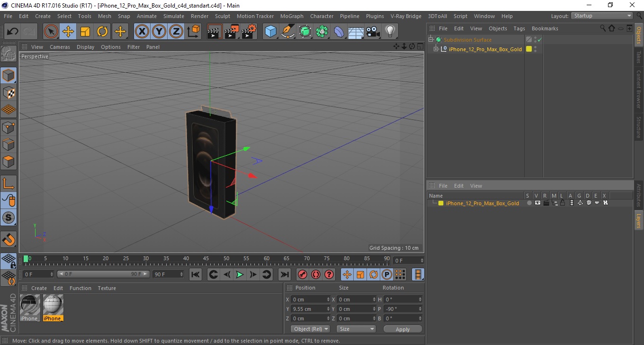Switch coordinate system icon

point(193,32)
